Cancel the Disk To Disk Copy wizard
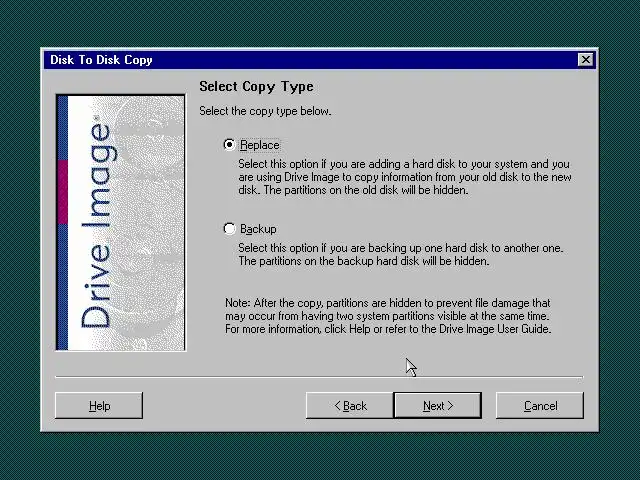 (x=540, y=406)
